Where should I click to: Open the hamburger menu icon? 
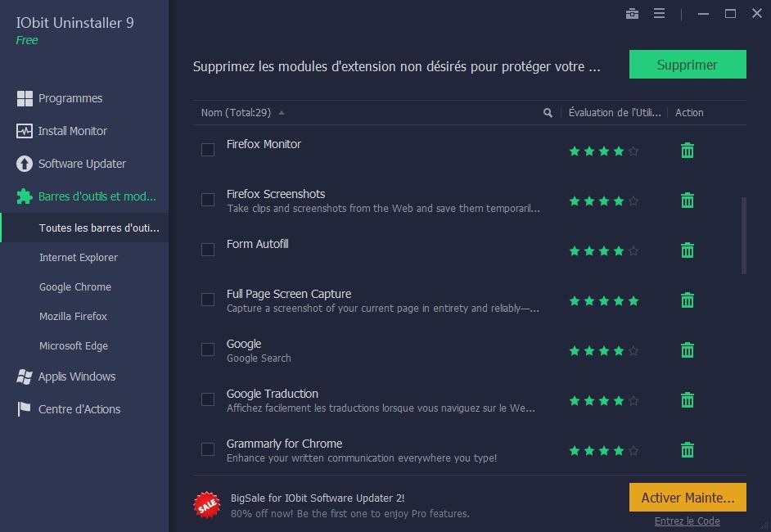tap(659, 13)
